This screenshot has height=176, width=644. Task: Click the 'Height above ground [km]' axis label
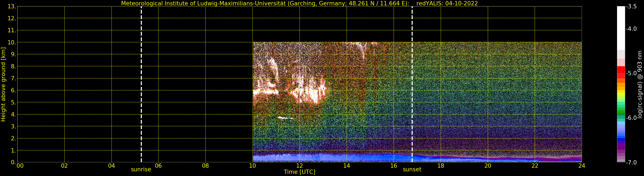[x=3, y=84]
